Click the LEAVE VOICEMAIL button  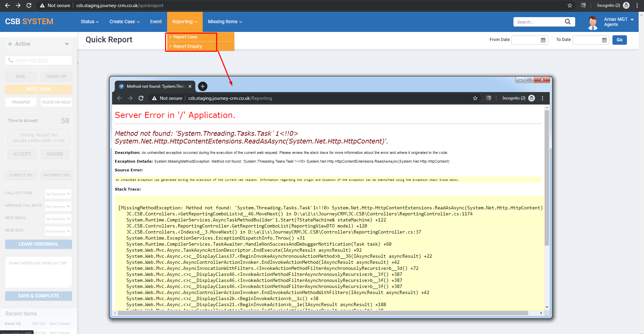coord(39,244)
